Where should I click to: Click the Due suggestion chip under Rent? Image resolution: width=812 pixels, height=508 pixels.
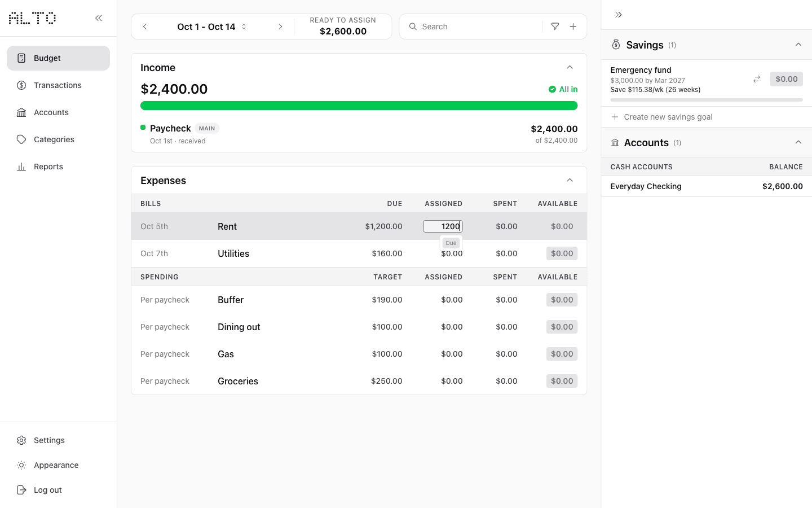coord(451,243)
